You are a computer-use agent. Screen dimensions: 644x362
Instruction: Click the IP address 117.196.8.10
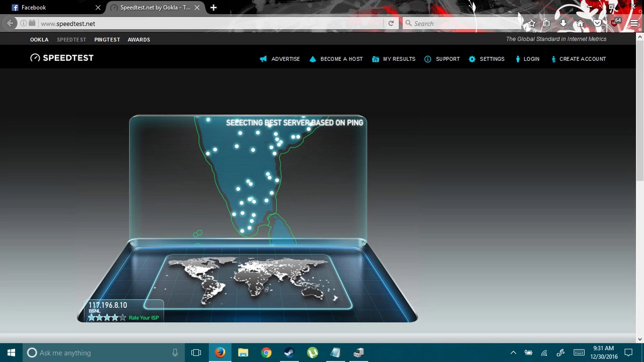coord(108,305)
